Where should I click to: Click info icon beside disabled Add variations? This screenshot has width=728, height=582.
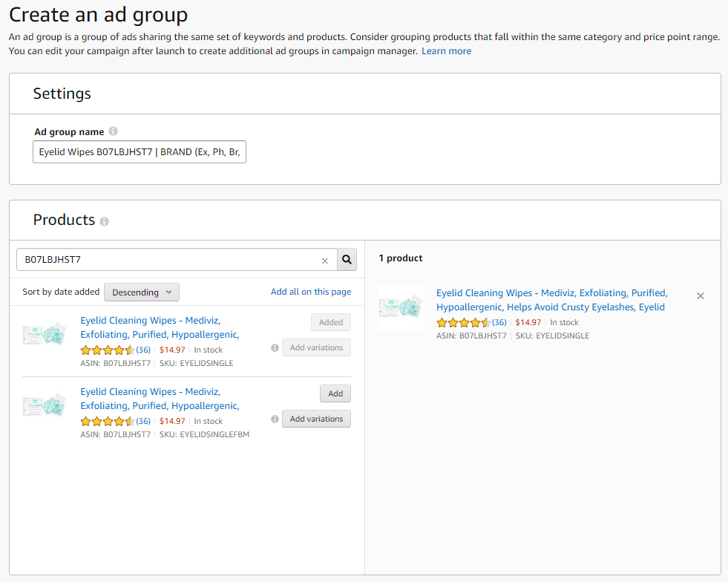[275, 347]
